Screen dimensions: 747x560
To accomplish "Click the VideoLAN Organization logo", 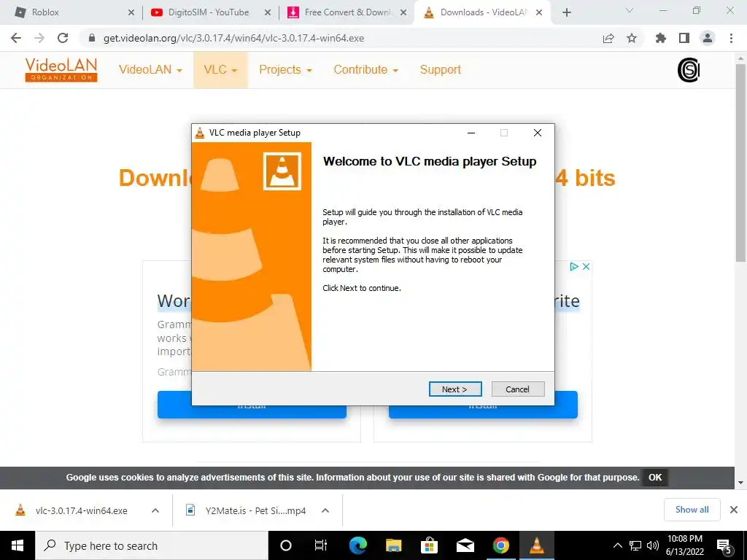I will pos(61,70).
